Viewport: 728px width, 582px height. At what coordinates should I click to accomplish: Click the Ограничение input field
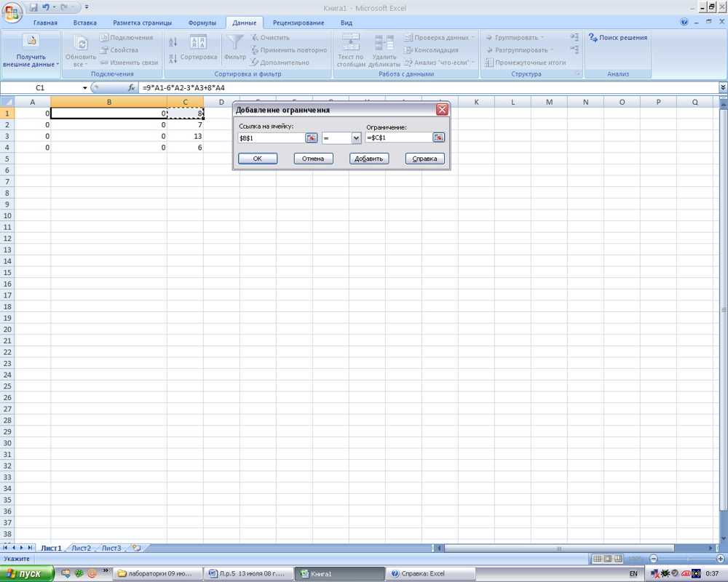[x=398, y=137]
